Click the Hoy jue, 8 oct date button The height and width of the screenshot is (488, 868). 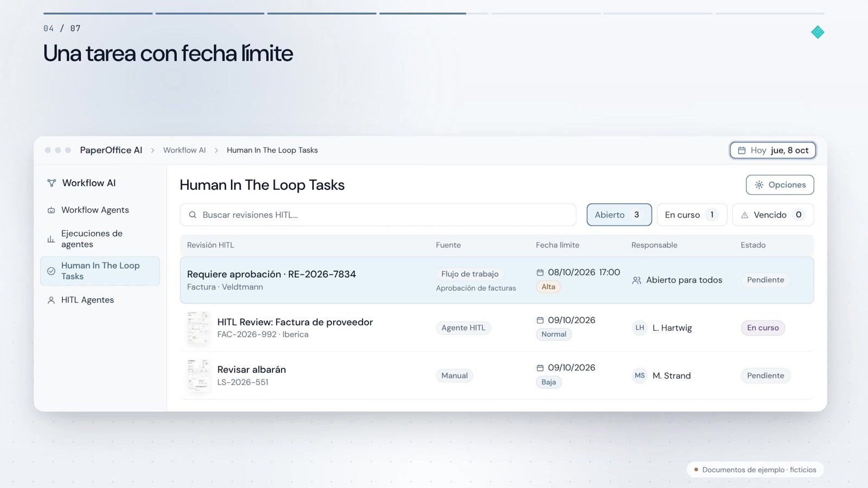click(773, 151)
